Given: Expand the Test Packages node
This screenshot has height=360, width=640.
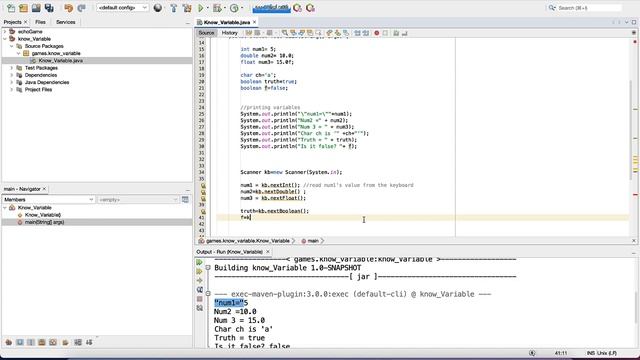Looking at the screenshot, I should coord(12,68).
